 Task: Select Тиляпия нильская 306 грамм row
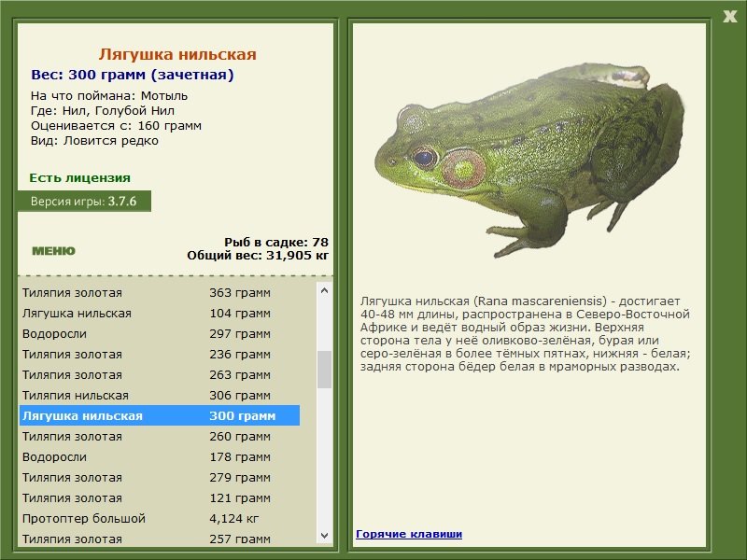tap(159, 395)
